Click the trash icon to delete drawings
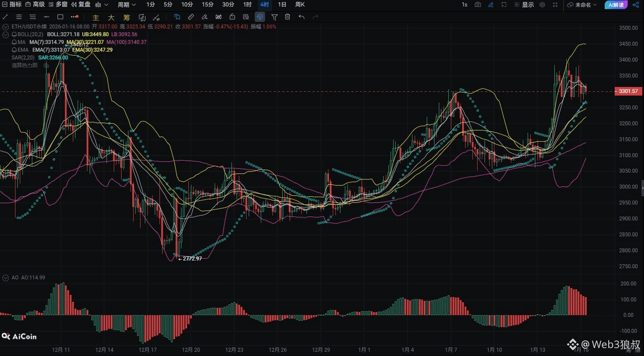644x356 pixels. 288,17
